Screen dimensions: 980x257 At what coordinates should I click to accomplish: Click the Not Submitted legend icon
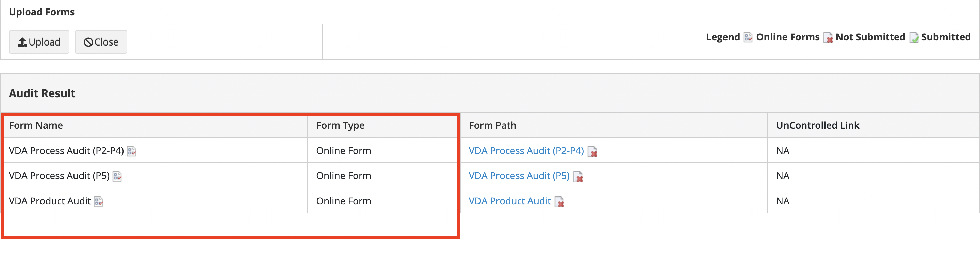(x=828, y=38)
